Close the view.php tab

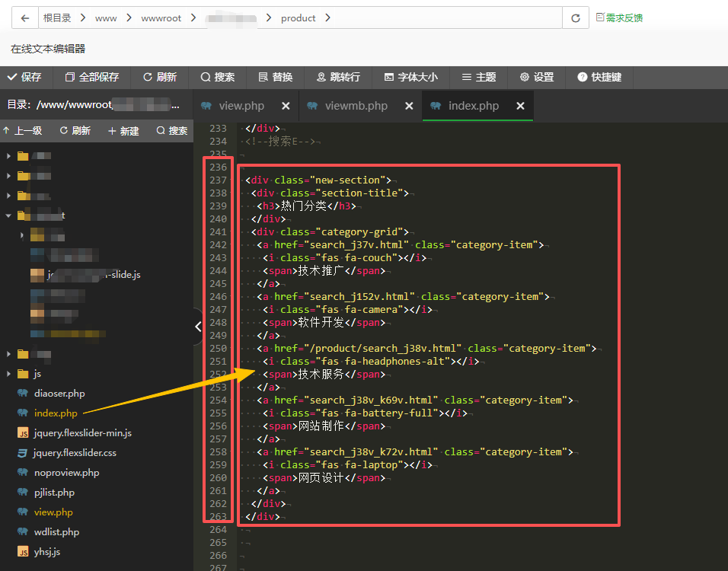pos(286,107)
